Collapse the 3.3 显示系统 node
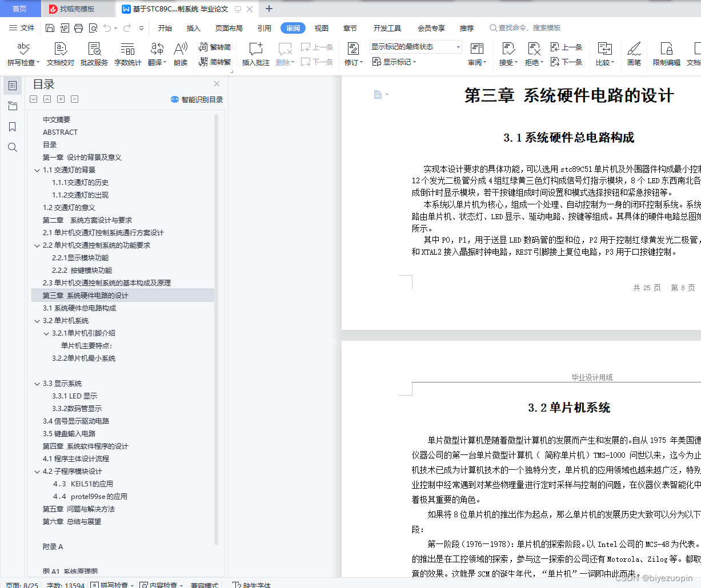 [x=37, y=384]
